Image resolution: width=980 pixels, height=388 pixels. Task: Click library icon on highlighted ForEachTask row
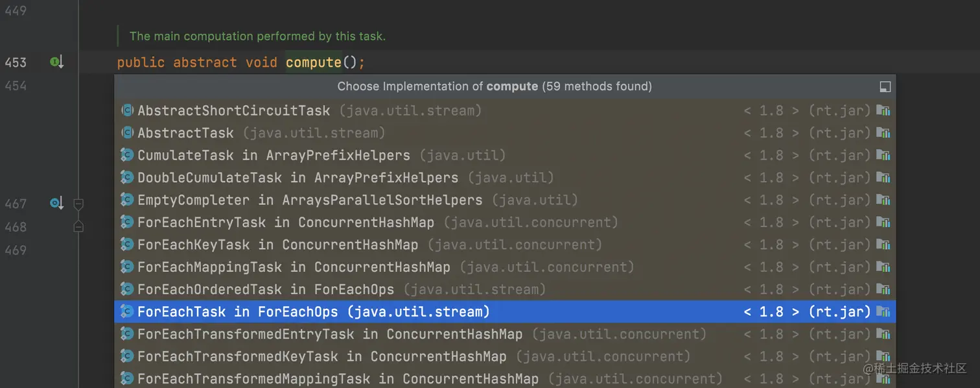883,312
